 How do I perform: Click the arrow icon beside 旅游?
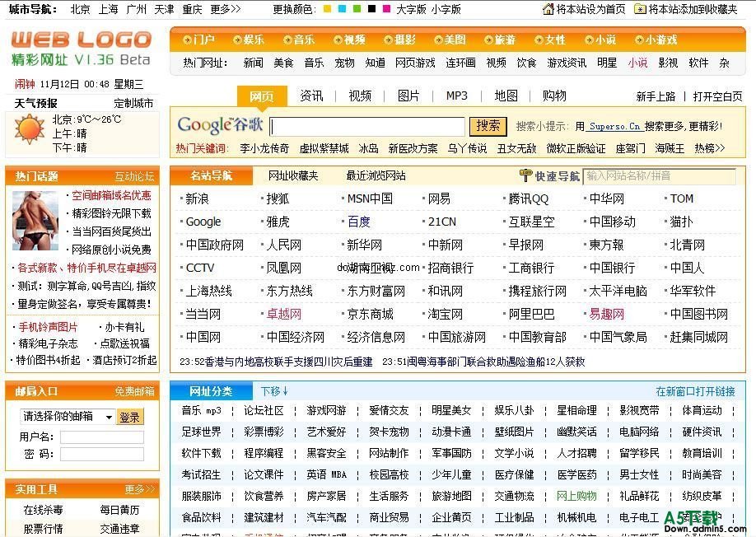point(488,40)
